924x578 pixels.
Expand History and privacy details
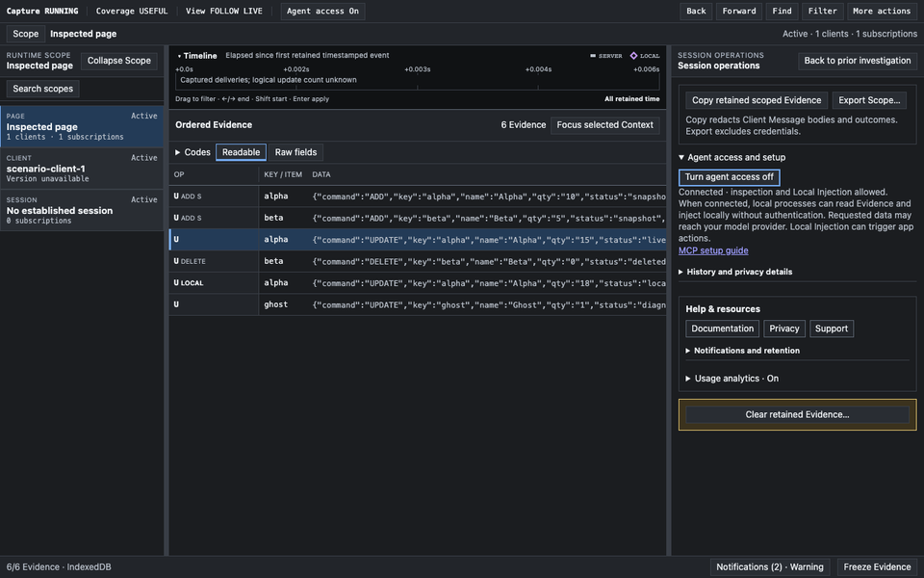(x=735, y=272)
